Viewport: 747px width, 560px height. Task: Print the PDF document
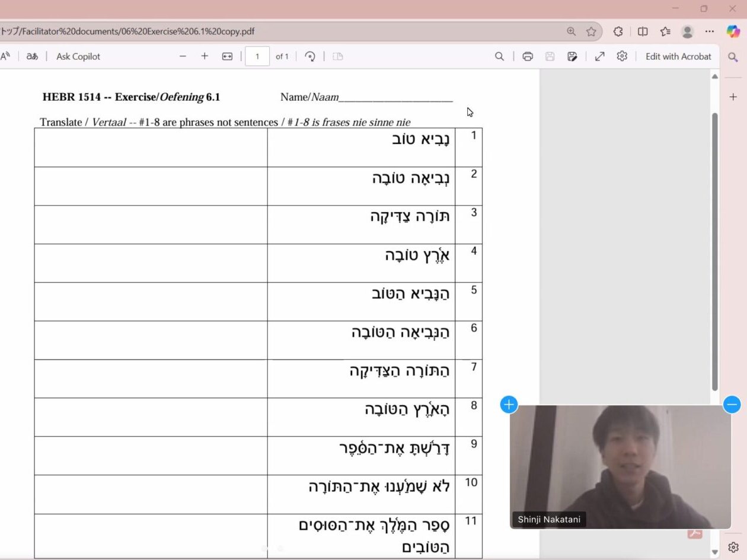[x=528, y=56]
